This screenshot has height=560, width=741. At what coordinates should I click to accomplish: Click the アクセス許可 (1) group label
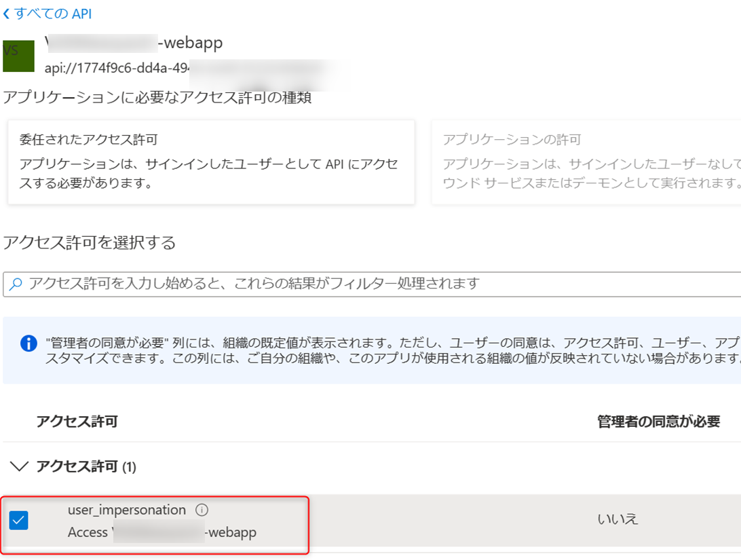coord(86,466)
